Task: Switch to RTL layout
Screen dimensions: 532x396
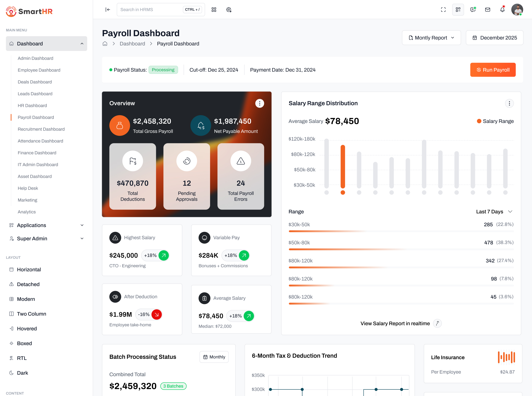Action: (22, 358)
